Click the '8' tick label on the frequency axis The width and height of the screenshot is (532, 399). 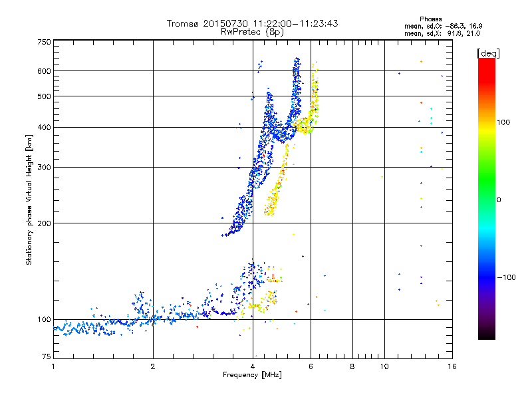(352, 366)
